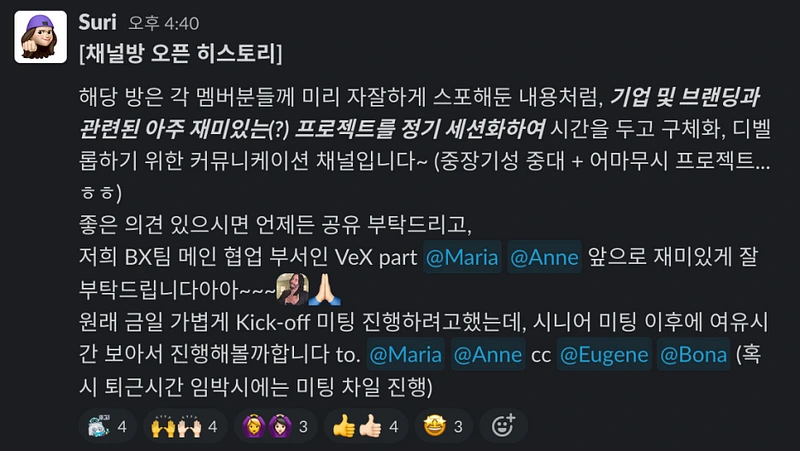Click the @Maria mention after 'to.'

click(x=406, y=354)
